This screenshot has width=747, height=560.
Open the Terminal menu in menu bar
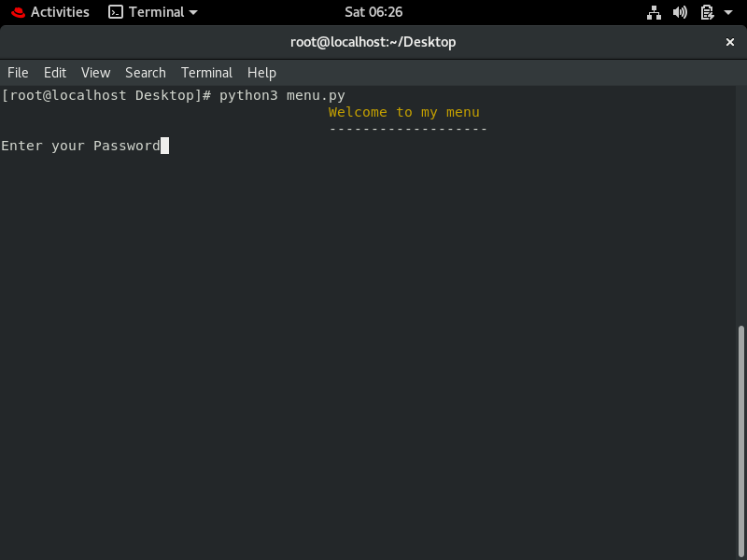tap(206, 73)
